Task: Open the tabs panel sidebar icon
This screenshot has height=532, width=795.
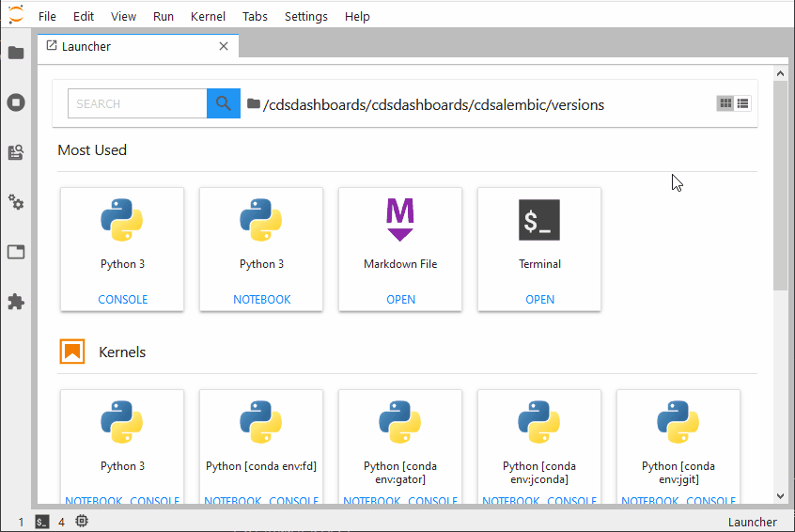Action: pyautogui.click(x=16, y=252)
